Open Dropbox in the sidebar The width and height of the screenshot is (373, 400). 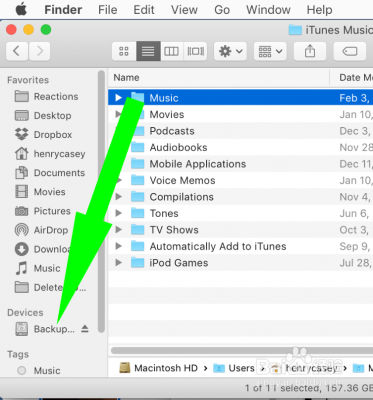coord(43,135)
